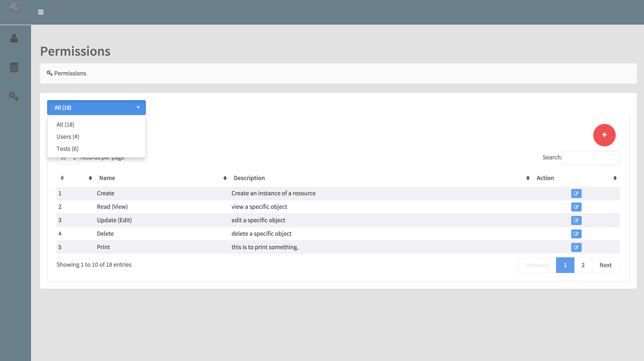Select Tests (6) from dropdown list
Viewport: 644px width, 361px height.
(x=68, y=149)
